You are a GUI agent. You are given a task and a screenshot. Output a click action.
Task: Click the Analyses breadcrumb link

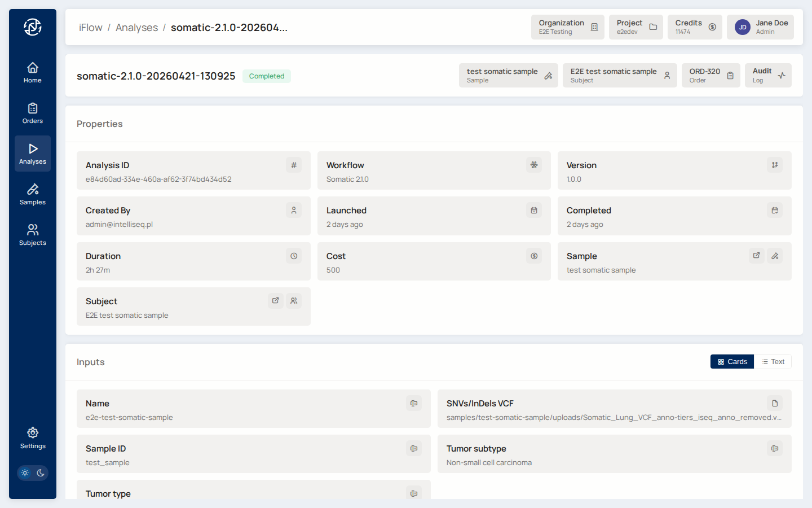(136, 28)
